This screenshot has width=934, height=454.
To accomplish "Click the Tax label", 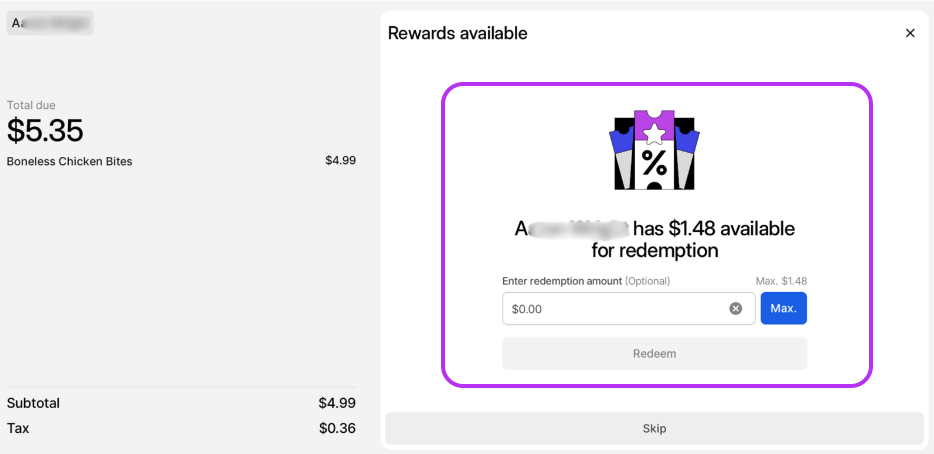I will (20, 428).
